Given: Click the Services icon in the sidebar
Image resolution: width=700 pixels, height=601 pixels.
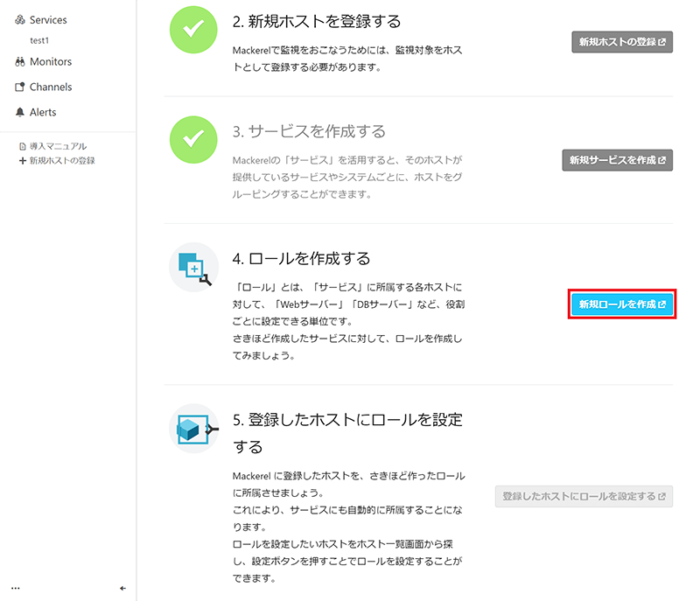Looking at the screenshot, I should (x=20, y=20).
